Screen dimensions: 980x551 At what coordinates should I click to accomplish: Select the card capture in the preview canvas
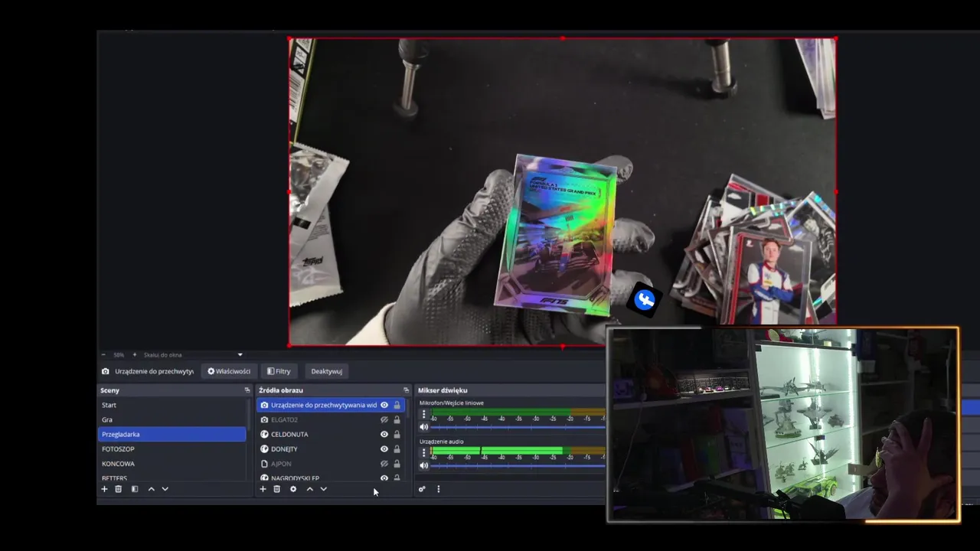(x=562, y=191)
